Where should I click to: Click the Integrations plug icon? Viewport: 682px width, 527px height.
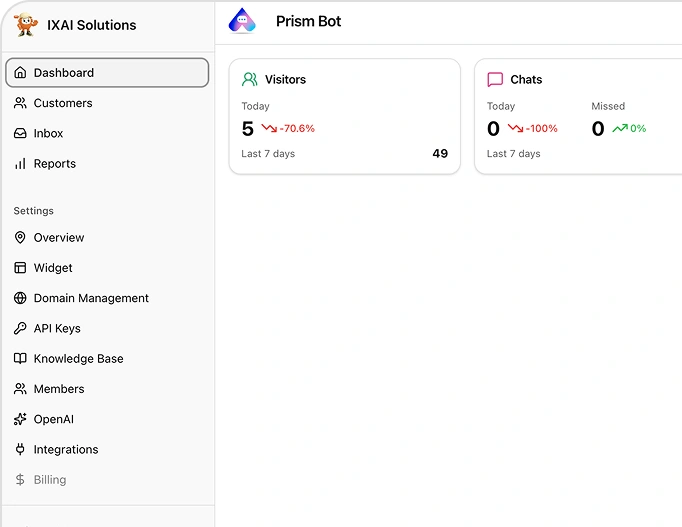click(x=20, y=449)
